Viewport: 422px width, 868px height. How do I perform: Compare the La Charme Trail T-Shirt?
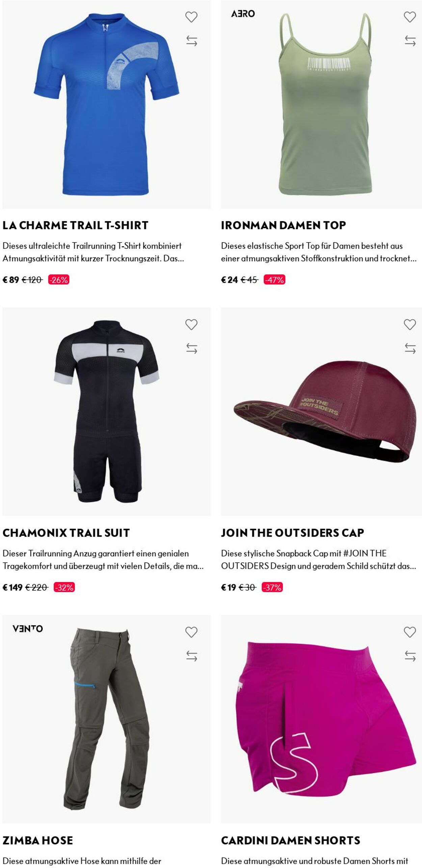click(x=191, y=41)
